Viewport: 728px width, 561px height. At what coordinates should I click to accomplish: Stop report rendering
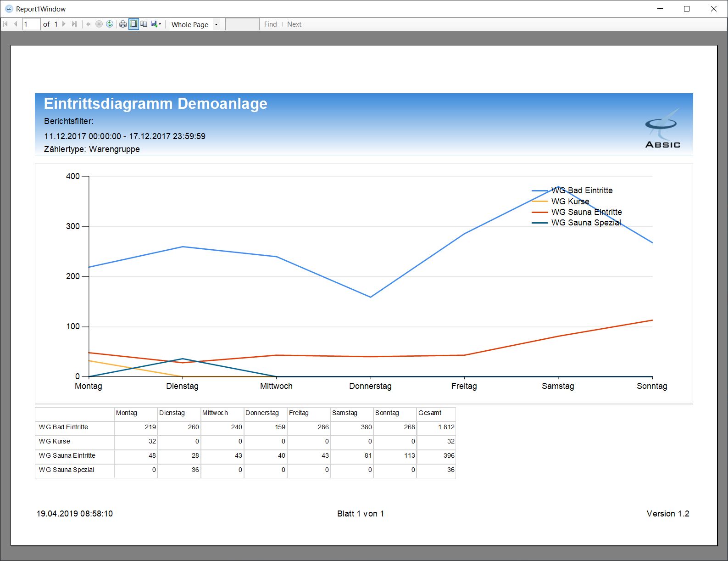pyautogui.click(x=99, y=24)
